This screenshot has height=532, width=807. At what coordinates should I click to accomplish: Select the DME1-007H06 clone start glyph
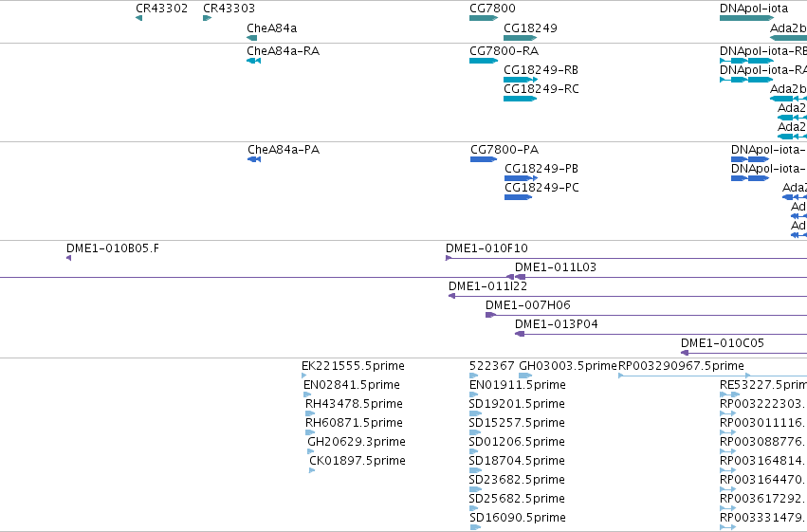click(x=491, y=315)
